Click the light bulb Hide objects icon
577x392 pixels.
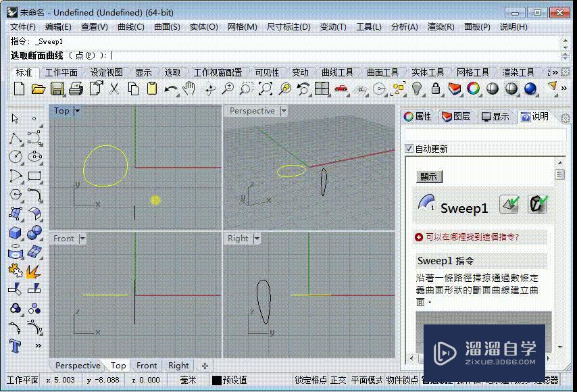416,89
